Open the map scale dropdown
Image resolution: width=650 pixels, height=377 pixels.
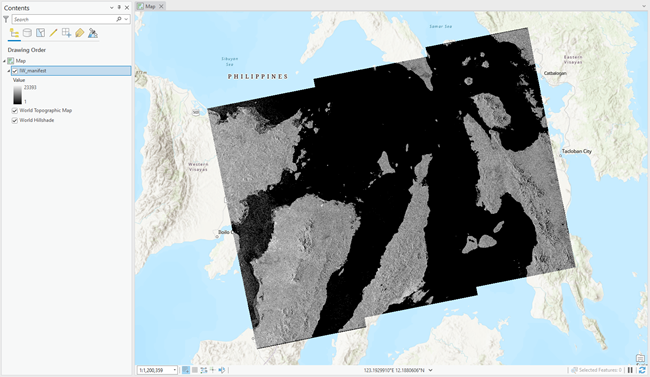175,370
